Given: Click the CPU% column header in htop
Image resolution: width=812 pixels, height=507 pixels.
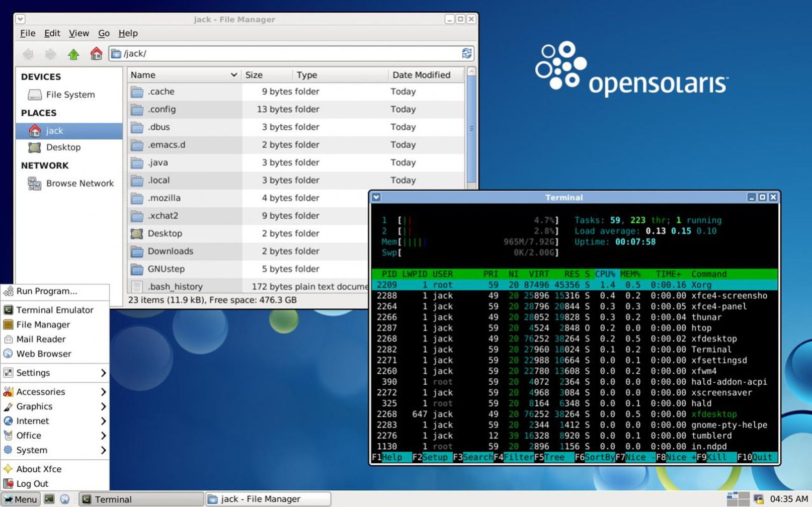Looking at the screenshot, I should coord(605,274).
